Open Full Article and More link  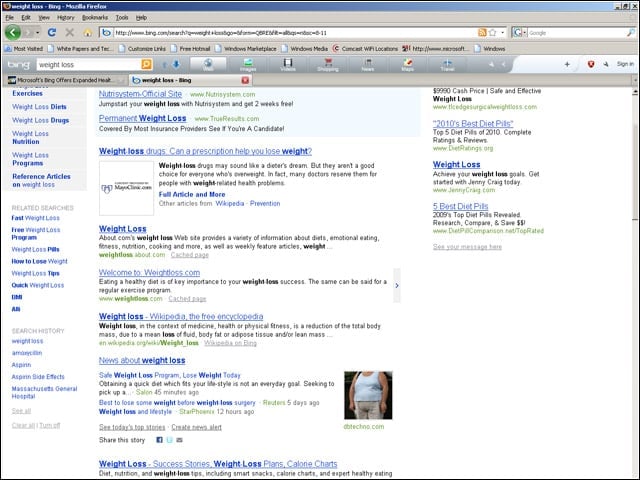192,194
